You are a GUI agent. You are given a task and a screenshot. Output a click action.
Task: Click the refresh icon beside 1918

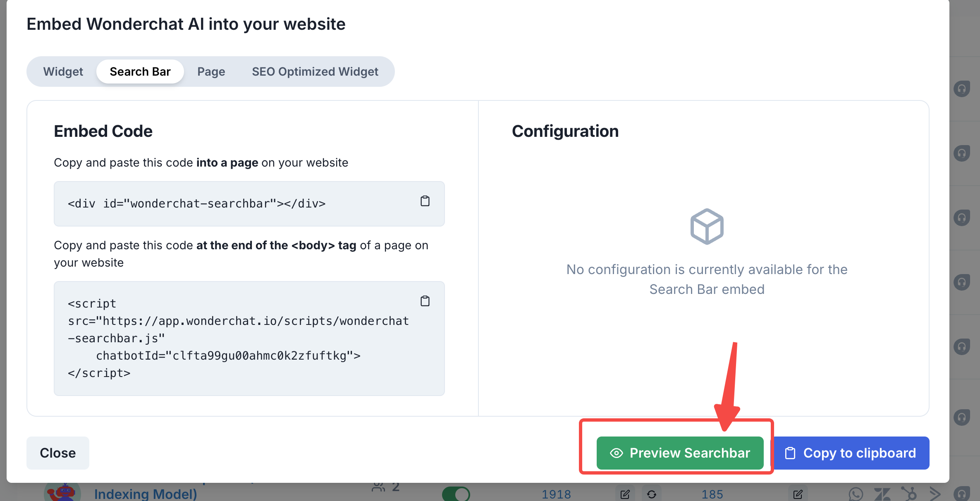(652, 494)
